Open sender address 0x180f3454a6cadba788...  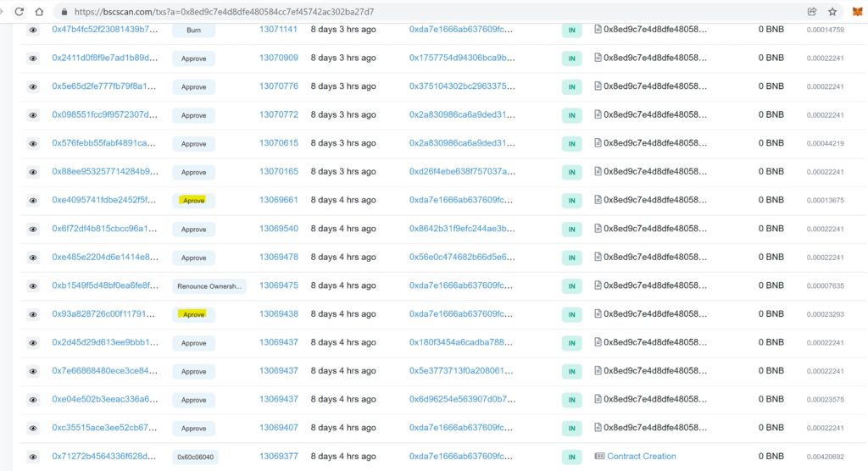[x=461, y=342]
